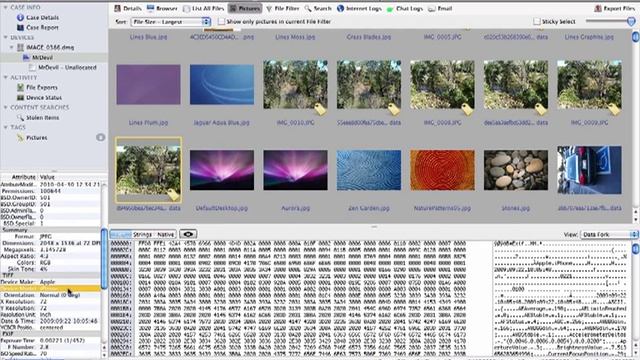The height and width of the screenshot is (360, 640).
Task: Click the Export Files button
Action: pyautogui.click(x=614, y=8)
